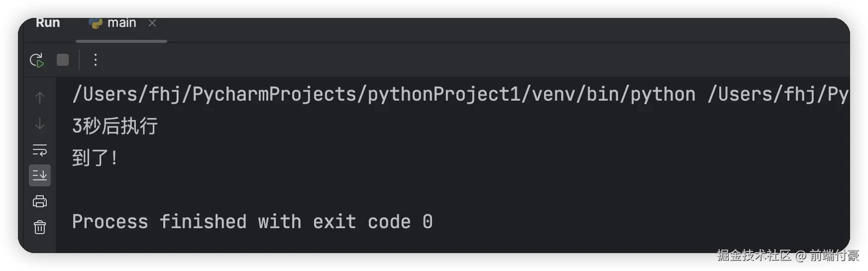The image size is (868, 271).
Task: Click the empty line above Process finished
Action: [x=249, y=190]
